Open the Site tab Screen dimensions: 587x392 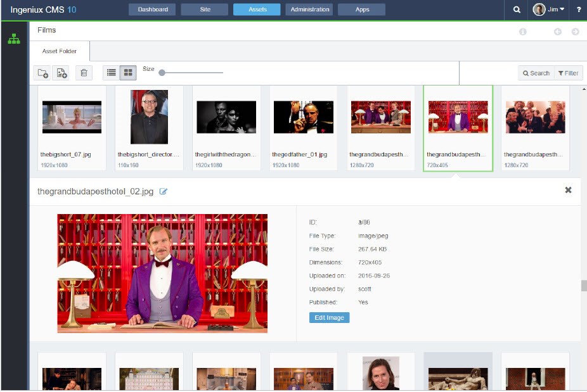(x=205, y=9)
